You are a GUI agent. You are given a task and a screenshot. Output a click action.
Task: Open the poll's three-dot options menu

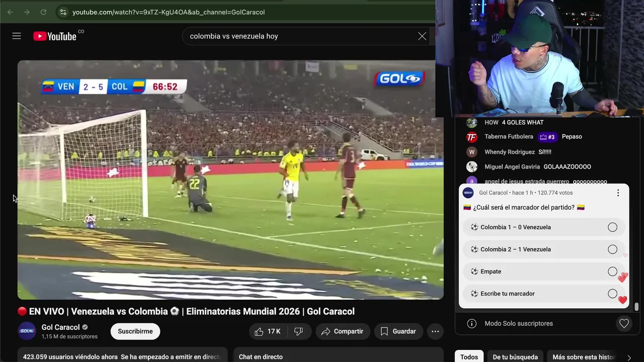[x=618, y=193]
